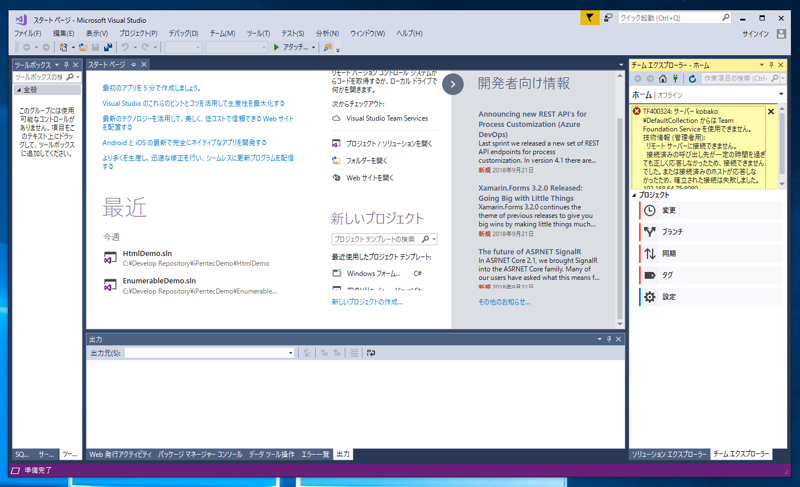The width and height of the screenshot is (800, 487).
Task: Open the ブランチ (Branches) tile
Action: coord(710,232)
